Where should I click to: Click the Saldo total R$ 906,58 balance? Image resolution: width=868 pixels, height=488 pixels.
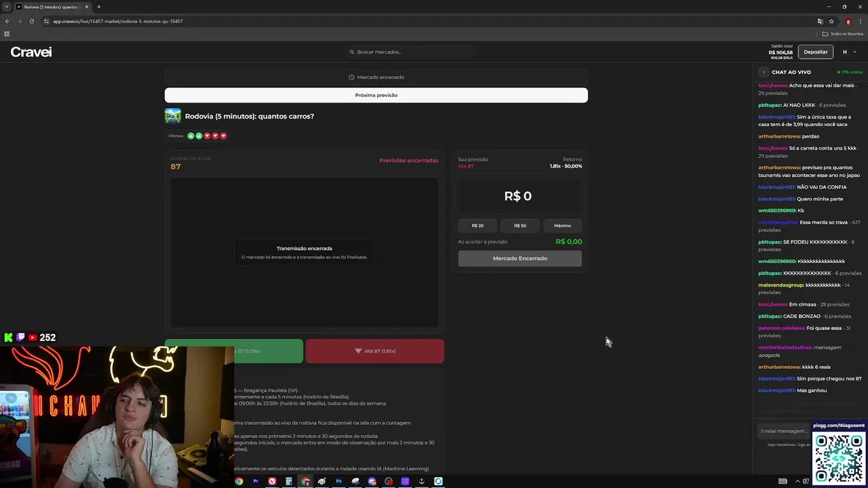(x=781, y=52)
